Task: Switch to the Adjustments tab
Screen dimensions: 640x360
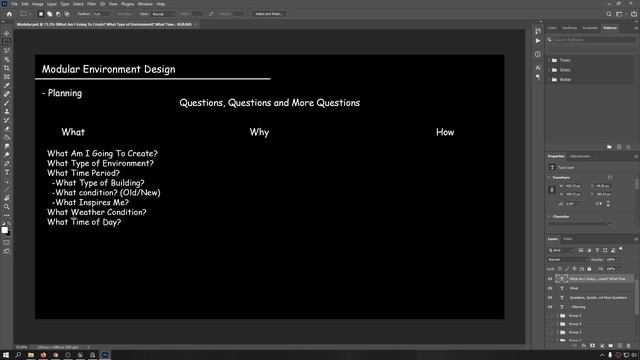Action: pos(580,156)
